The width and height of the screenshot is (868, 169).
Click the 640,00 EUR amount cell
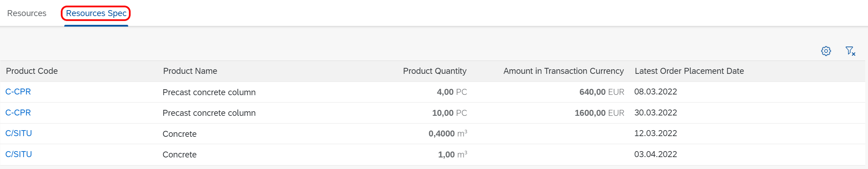pos(602,92)
